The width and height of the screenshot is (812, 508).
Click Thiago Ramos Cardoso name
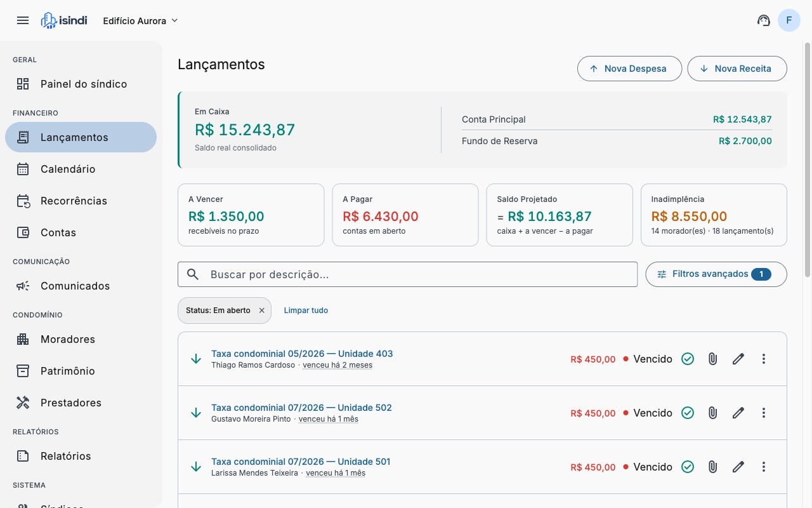point(253,365)
